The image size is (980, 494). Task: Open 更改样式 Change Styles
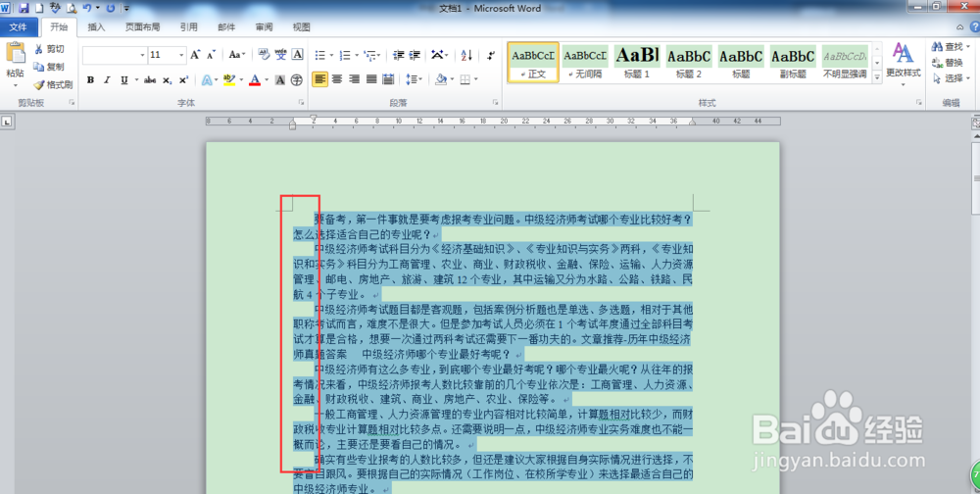click(904, 63)
